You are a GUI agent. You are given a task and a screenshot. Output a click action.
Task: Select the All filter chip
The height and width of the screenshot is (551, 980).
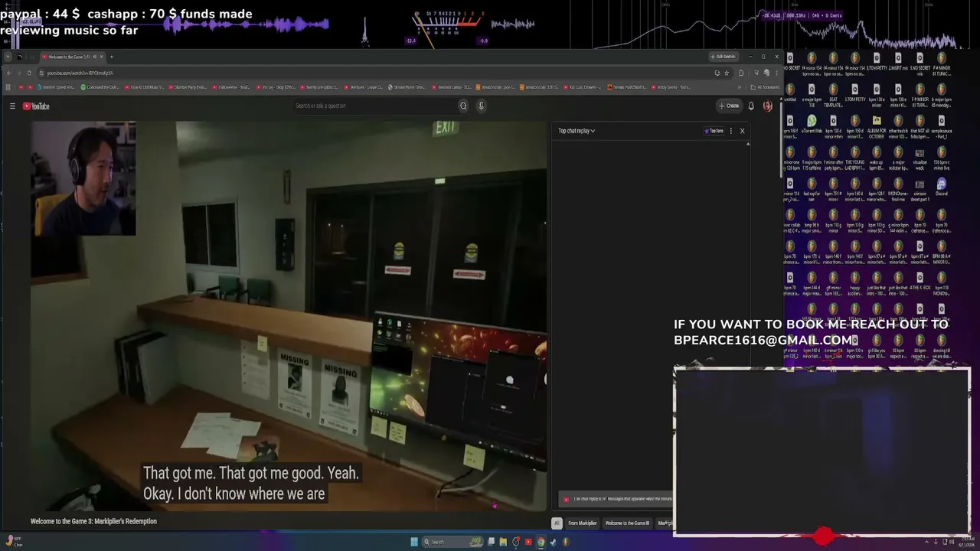click(x=557, y=523)
